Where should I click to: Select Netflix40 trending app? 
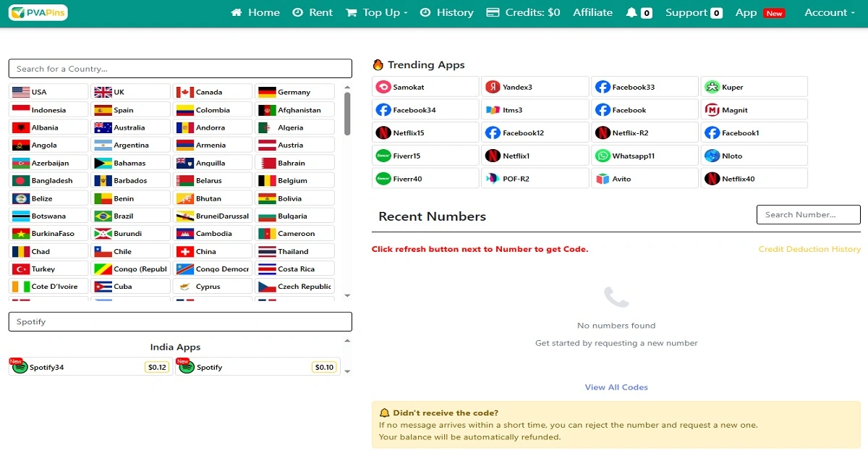coord(754,179)
